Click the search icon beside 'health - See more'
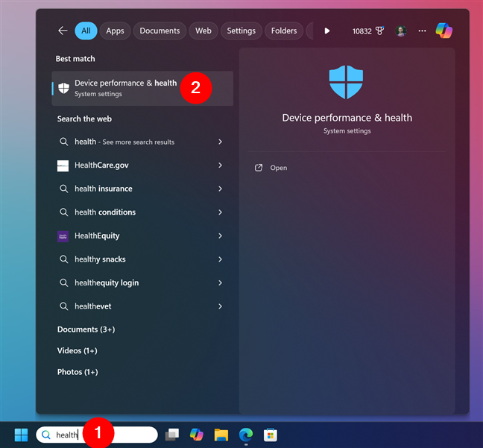This screenshot has height=448, width=483. click(64, 142)
